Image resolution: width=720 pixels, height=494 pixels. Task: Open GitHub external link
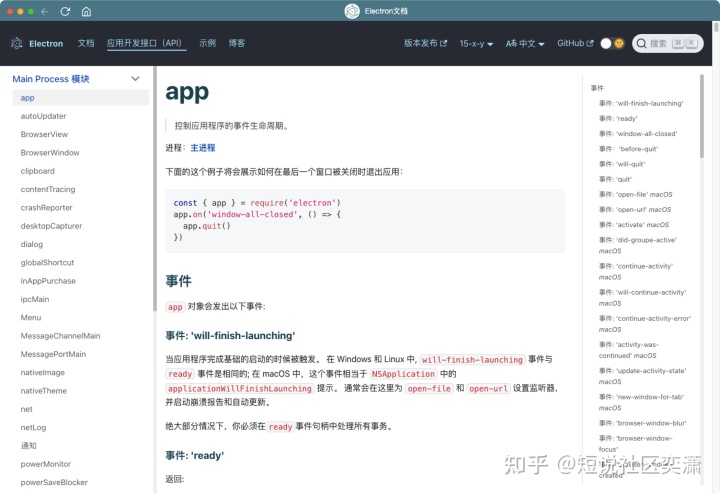click(x=575, y=43)
